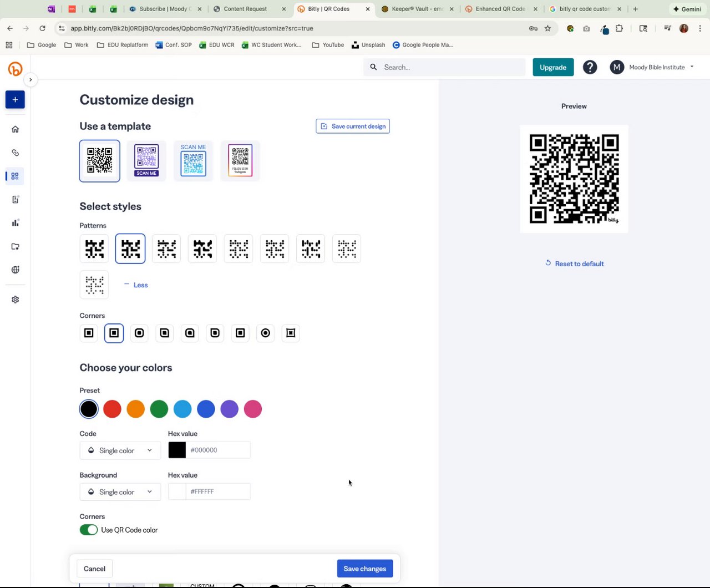The image size is (710, 588).
Task: Select the fourth pattern style
Action: click(x=202, y=249)
